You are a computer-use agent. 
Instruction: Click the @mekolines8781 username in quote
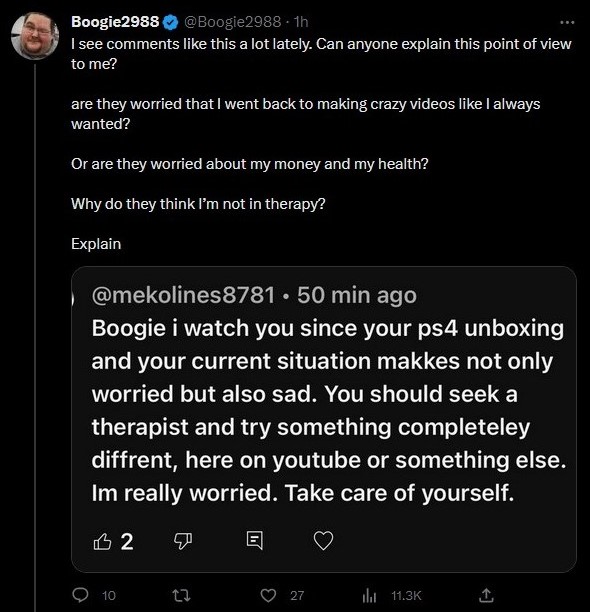click(184, 295)
